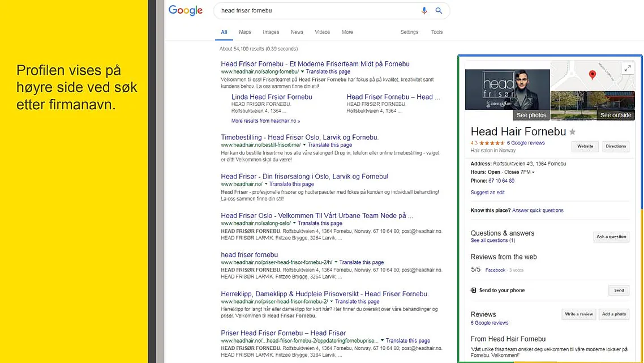Click the save star beside Head Hair Fornebu
The width and height of the screenshot is (644, 363).
click(573, 132)
